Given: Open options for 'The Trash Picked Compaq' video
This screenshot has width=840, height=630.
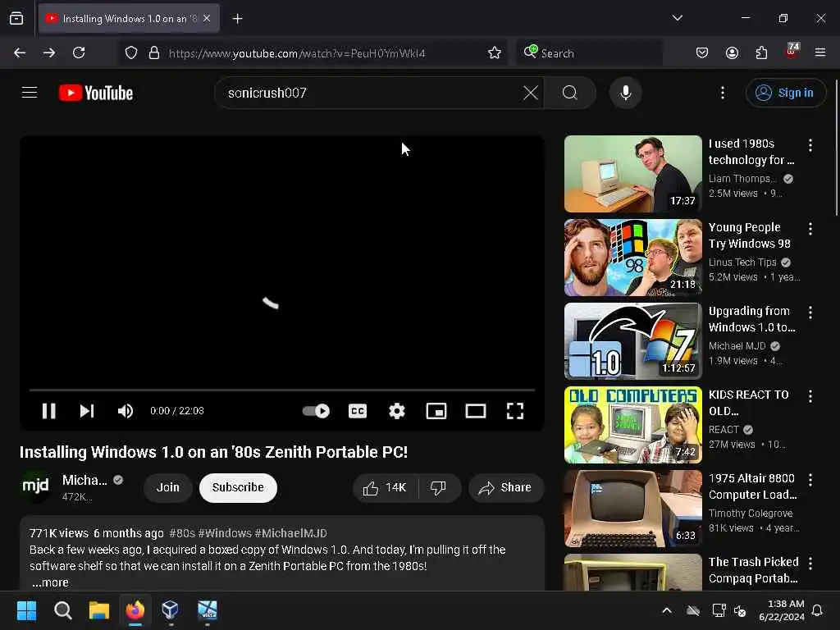Looking at the screenshot, I should point(810,564).
